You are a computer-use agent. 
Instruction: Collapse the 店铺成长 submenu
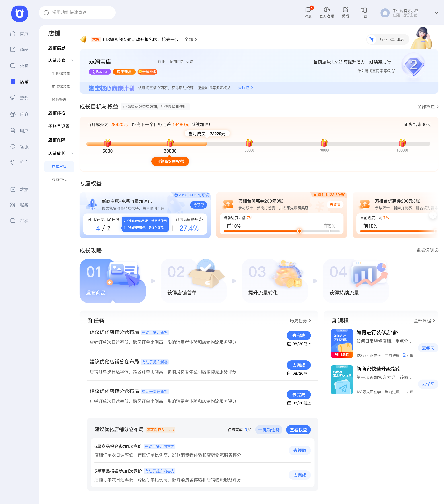72,153
